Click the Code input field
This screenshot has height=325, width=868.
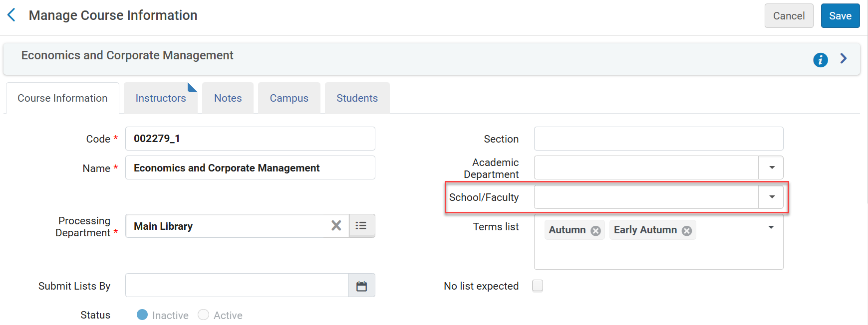(x=250, y=139)
